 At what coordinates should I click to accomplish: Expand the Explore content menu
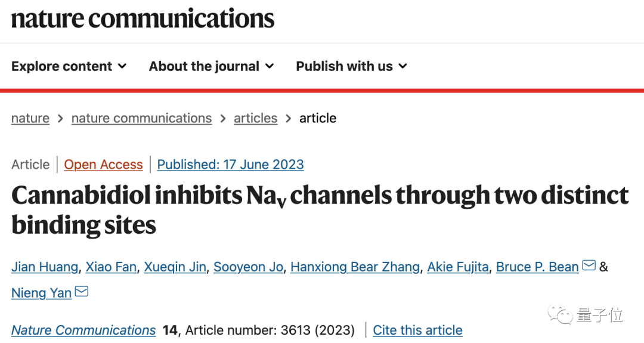69,66
